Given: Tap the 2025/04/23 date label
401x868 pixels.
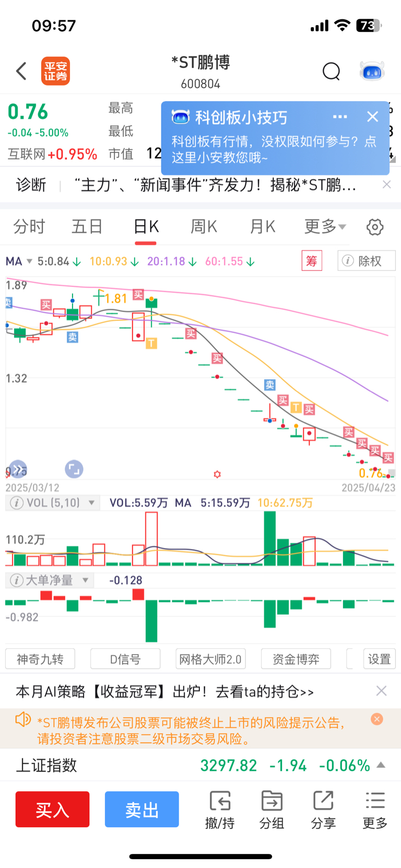Looking at the screenshot, I should click(x=368, y=487).
